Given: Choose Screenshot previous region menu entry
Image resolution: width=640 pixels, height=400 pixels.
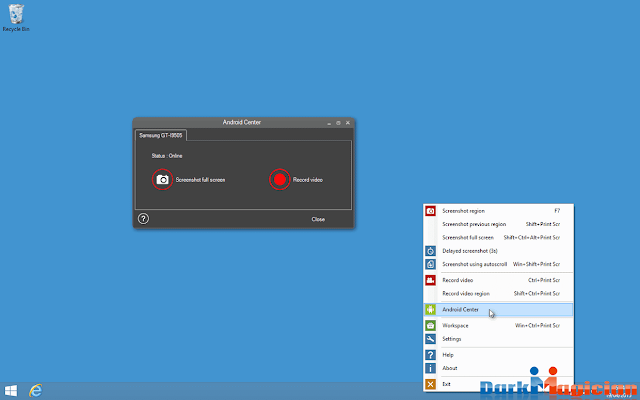Looking at the screenshot, I should point(498,224).
